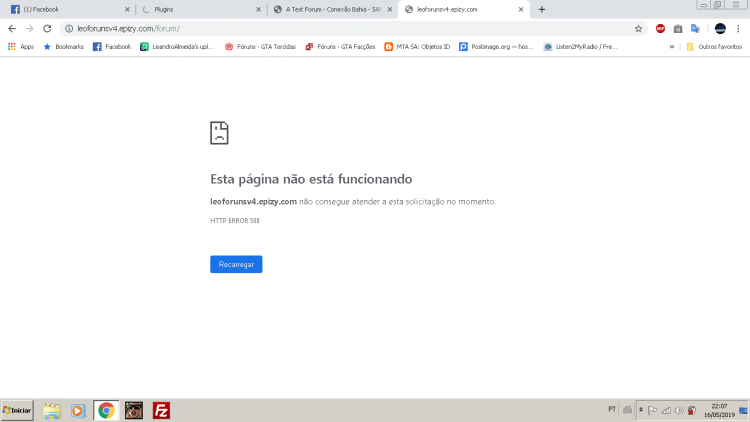750x422 pixels.
Task: Expand the hidden bookmarks overflow chevron
Action: (672, 46)
